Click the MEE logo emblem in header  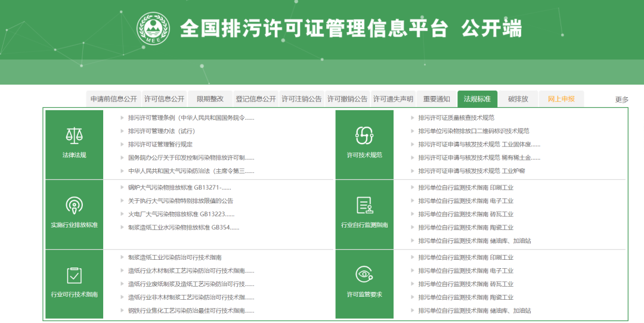coord(153,29)
